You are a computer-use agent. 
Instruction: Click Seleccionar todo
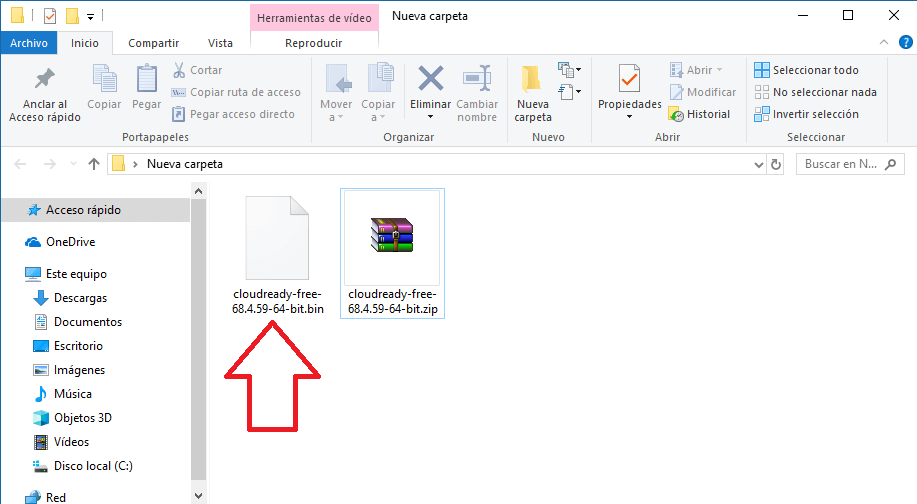(x=806, y=70)
